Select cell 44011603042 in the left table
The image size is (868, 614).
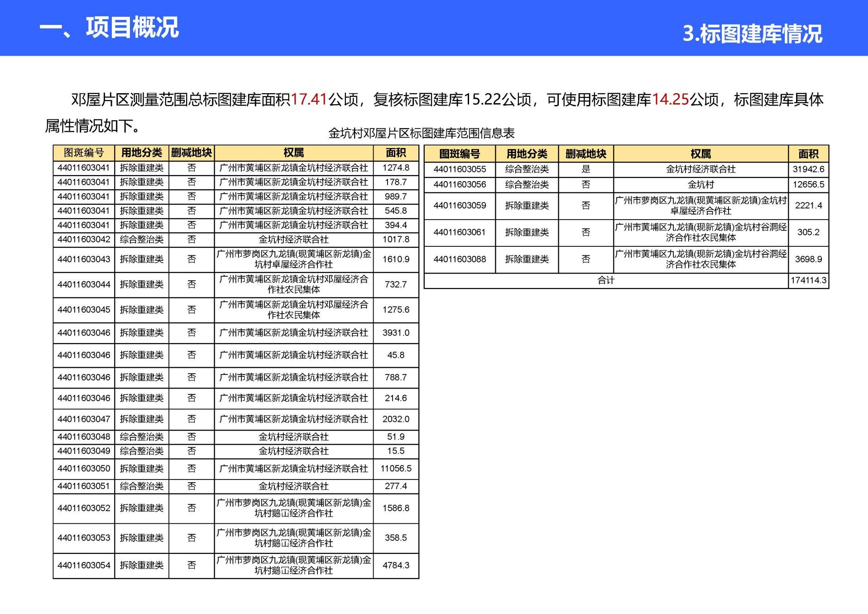(84, 240)
